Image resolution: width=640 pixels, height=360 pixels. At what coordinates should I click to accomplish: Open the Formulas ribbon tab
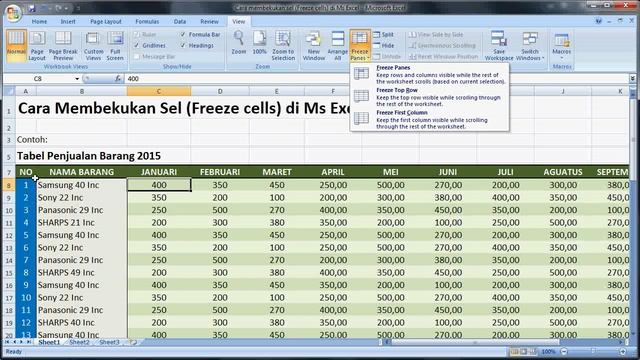[x=147, y=22]
